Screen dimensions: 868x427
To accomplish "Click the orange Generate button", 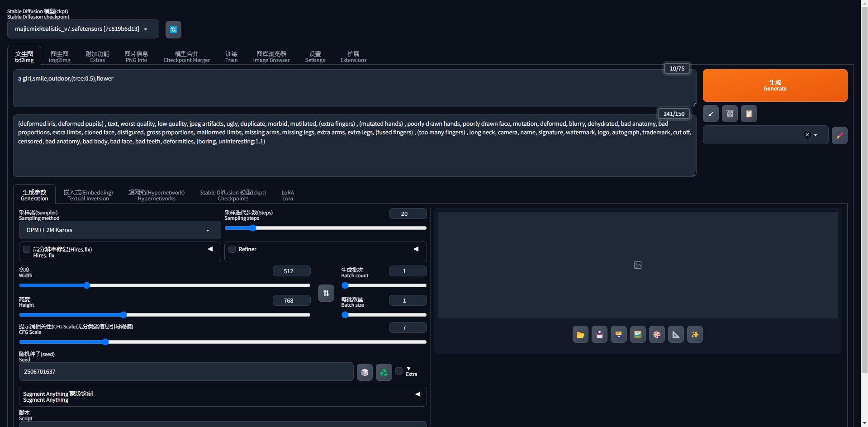I will (x=775, y=85).
